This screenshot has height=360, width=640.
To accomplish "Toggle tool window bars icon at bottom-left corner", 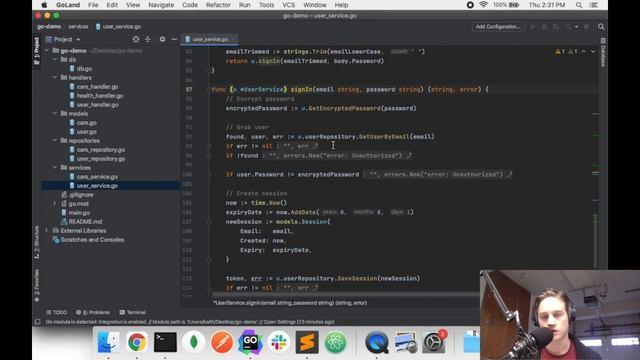I will click(38, 322).
